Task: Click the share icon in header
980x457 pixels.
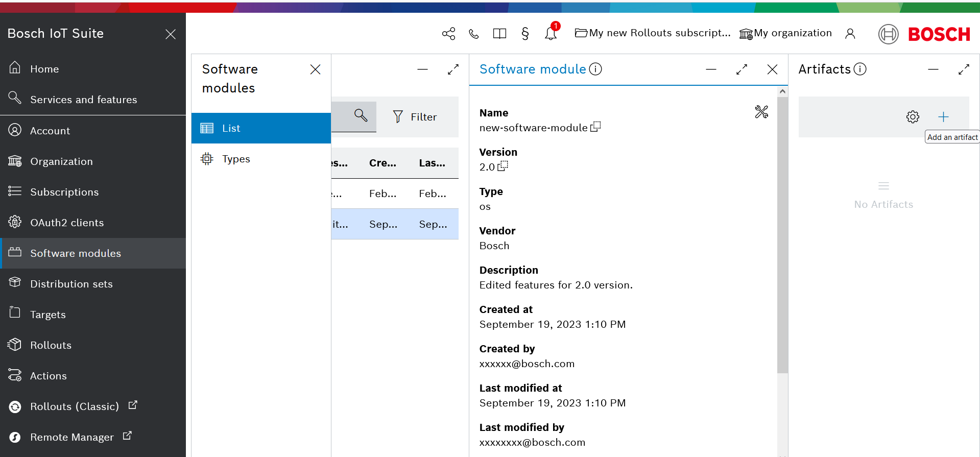Action: tap(448, 34)
